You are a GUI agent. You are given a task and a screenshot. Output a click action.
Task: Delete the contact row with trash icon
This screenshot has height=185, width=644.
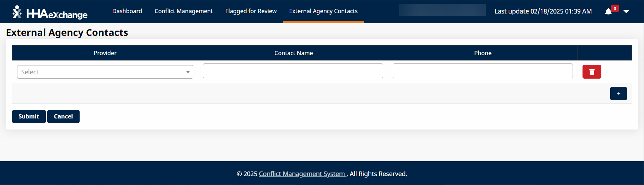click(x=592, y=72)
